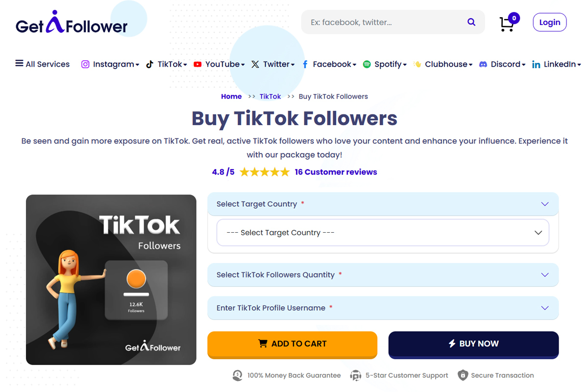The width and height of the screenshot is (588, 392).
Task: Click the ADD TO CART button
Action: point(293,344)
